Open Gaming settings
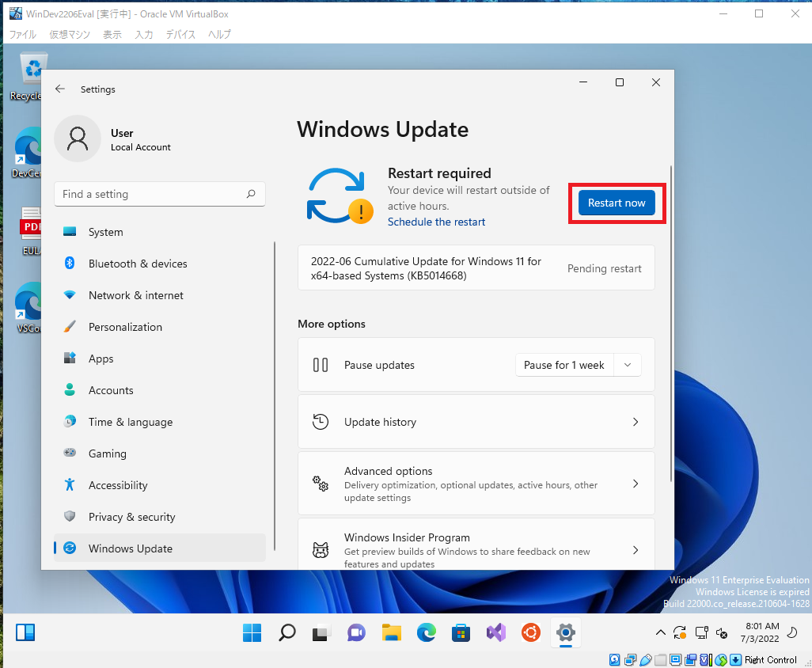The image size is (812, 668). (x=160, y=454)
